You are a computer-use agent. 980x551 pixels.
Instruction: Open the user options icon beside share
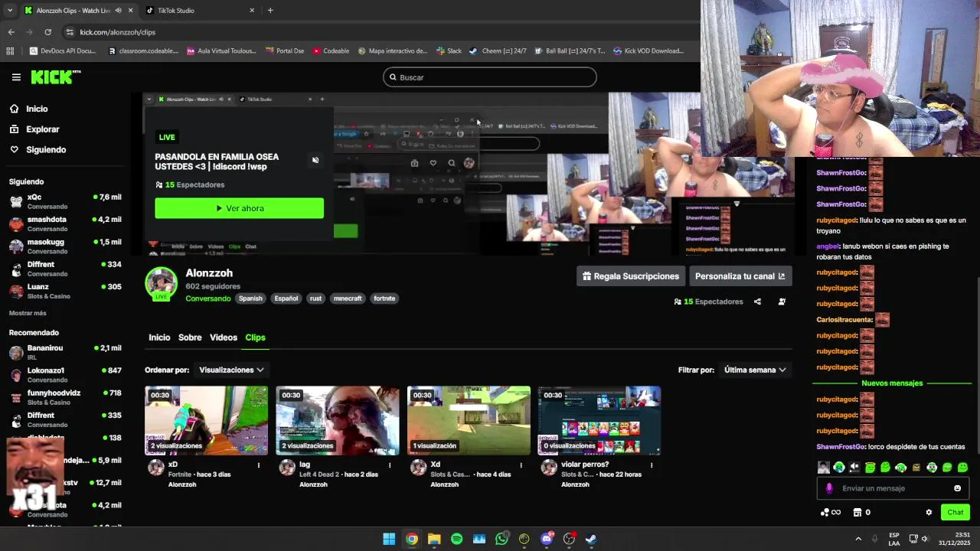click(782, 302)
